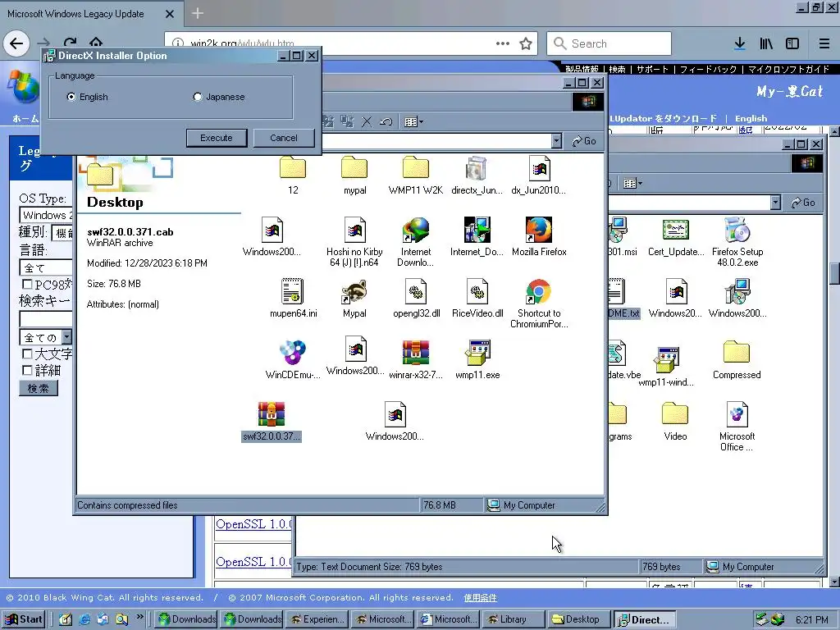Switch to the Library taskbar button
The height and width of the screenshot is (630, 840).
pos(513,619)
